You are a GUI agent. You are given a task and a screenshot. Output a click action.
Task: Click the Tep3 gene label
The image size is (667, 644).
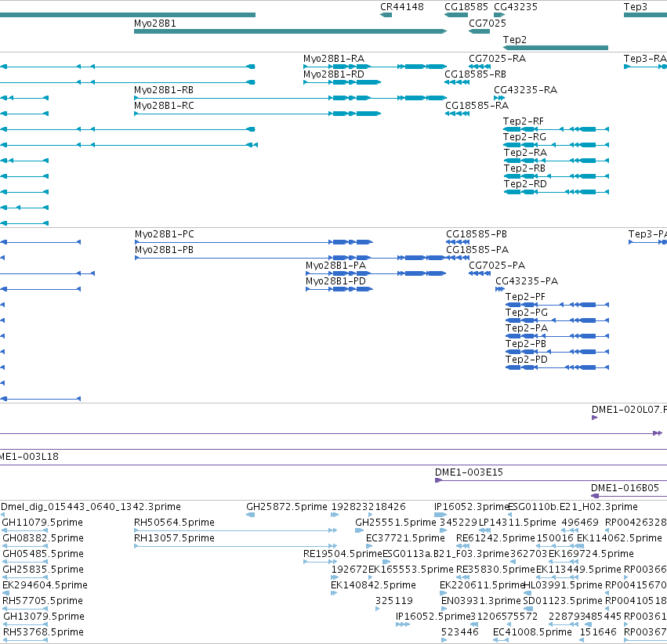[x=635, y=7]
